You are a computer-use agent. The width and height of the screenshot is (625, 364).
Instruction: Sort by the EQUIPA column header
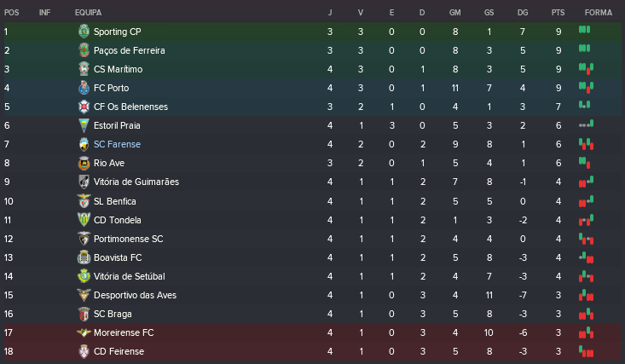click(90, 13)
